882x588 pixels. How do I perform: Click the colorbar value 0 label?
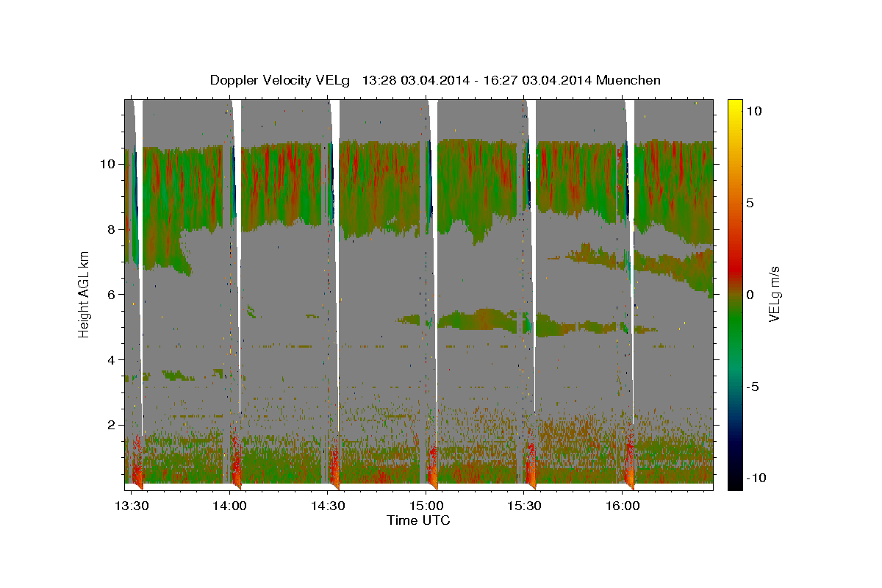751,294
